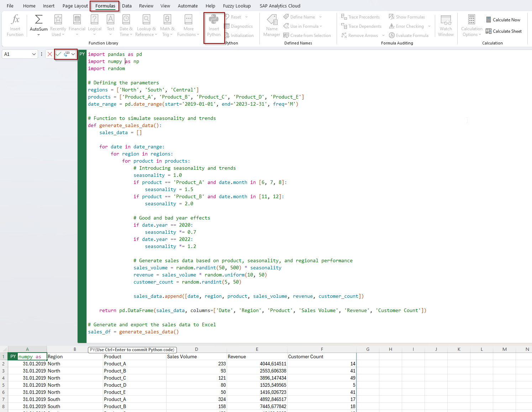
Task: Switch to the Data ribbon tab
Action: click(x=127, y=6)
